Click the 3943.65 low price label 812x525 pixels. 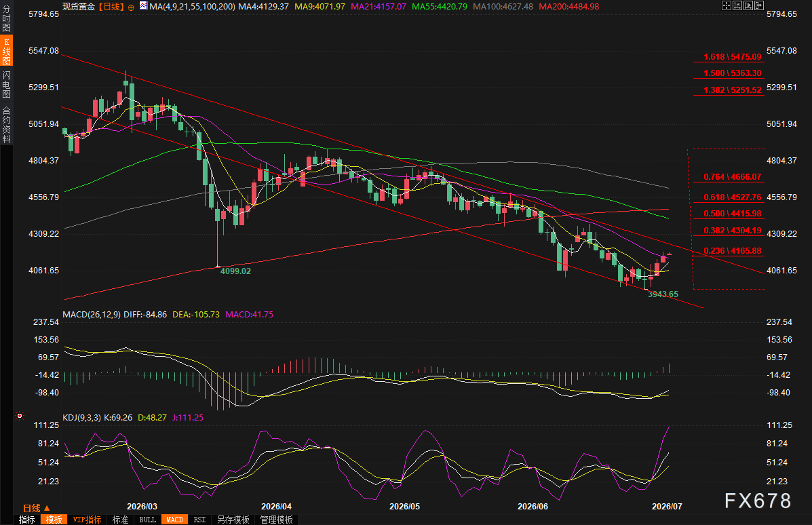(663, 294)
